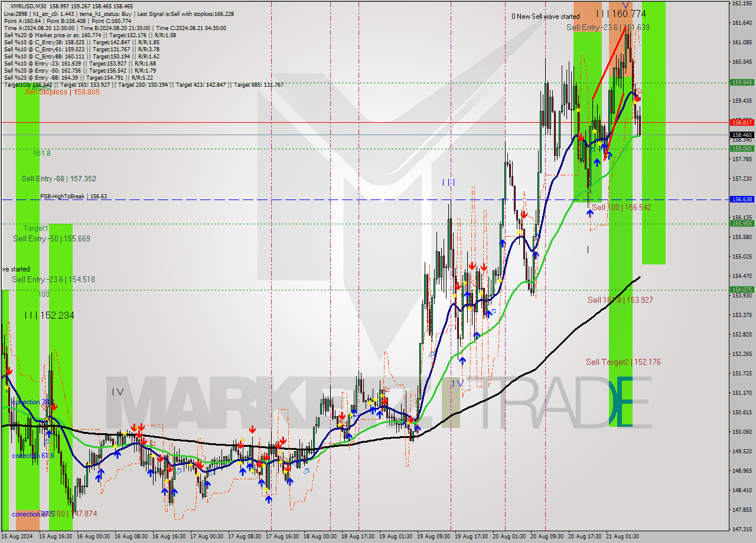Screen dimensions: 756x543
Task: Click the red 158.817 price tag
Action: point(742,123)
